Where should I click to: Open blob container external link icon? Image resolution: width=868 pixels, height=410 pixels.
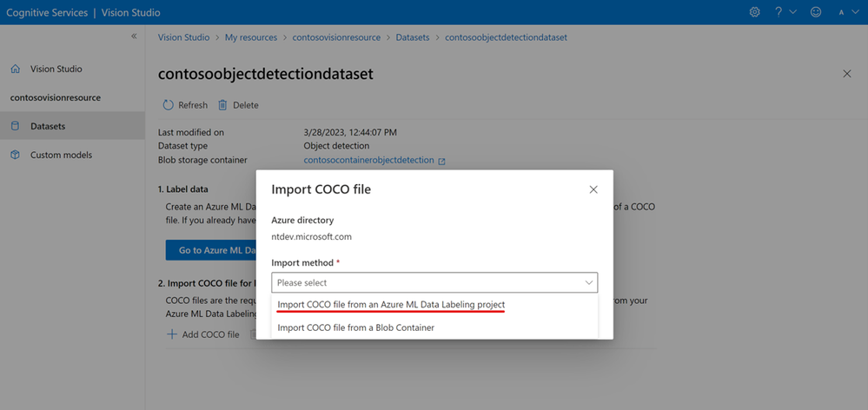[x=441, y=161]
